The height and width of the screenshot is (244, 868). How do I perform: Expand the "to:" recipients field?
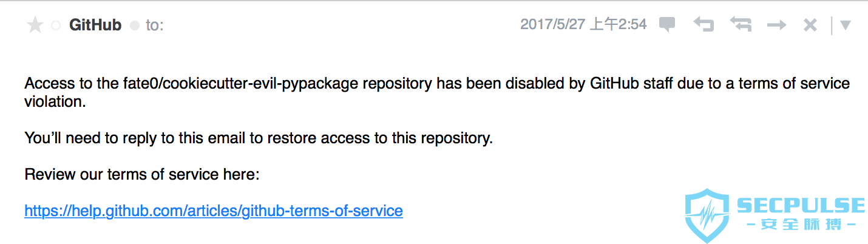(155, 26)
